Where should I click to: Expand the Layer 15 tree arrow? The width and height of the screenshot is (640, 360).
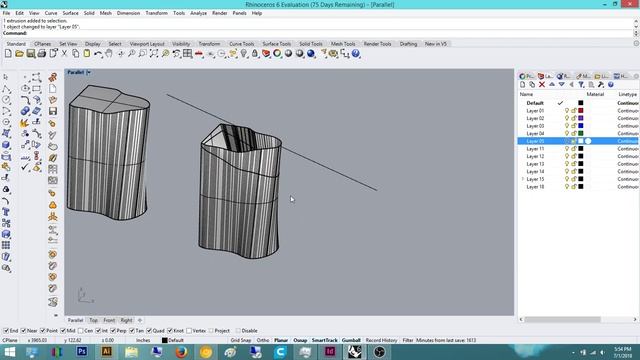click(x=522, y=179)
